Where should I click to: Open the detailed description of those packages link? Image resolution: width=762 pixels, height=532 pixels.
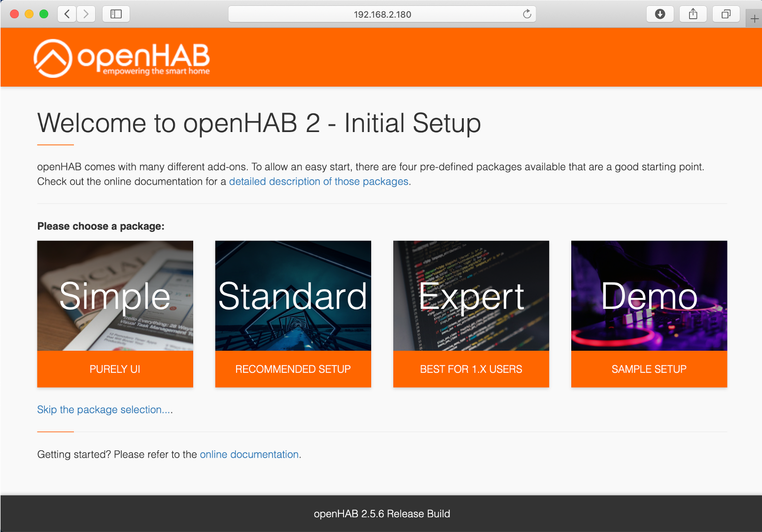coord(319,181)
